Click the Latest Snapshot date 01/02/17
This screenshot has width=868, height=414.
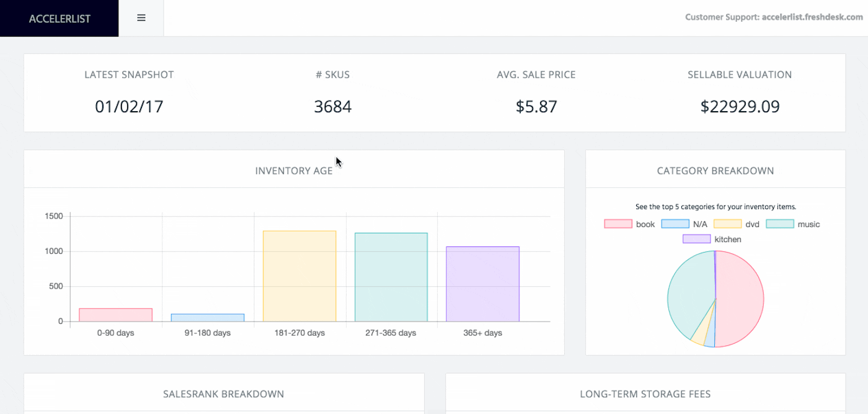click(128, 106)
